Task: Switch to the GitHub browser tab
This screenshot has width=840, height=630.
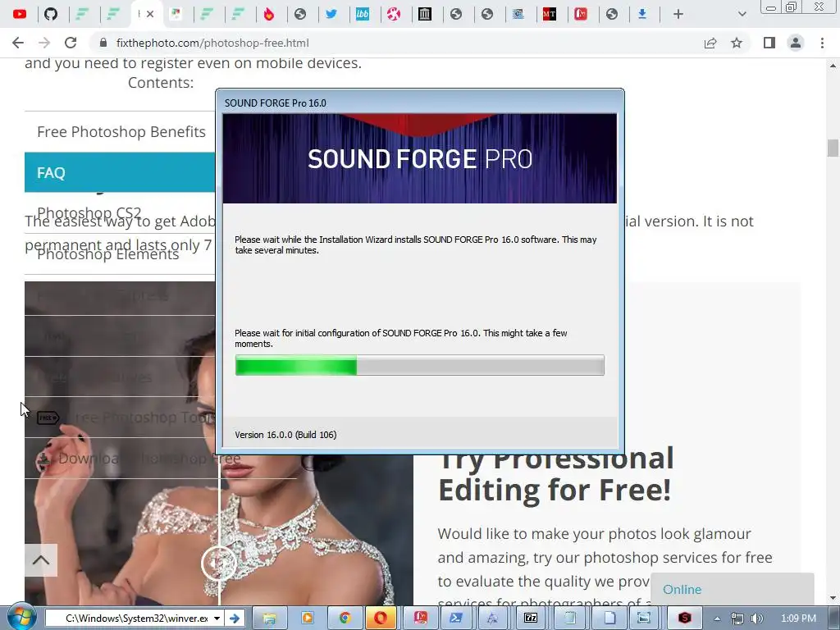Action: pyautogui.click(x=51, y=14)
